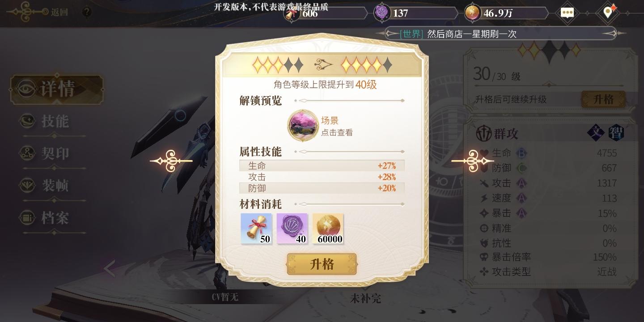Open the 档案 archive tab
The width and height of the screenshot is (644, 322).
54,218
